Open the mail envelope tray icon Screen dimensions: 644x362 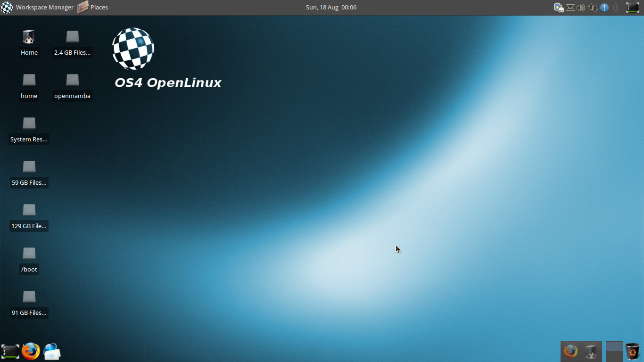[570, 8]
